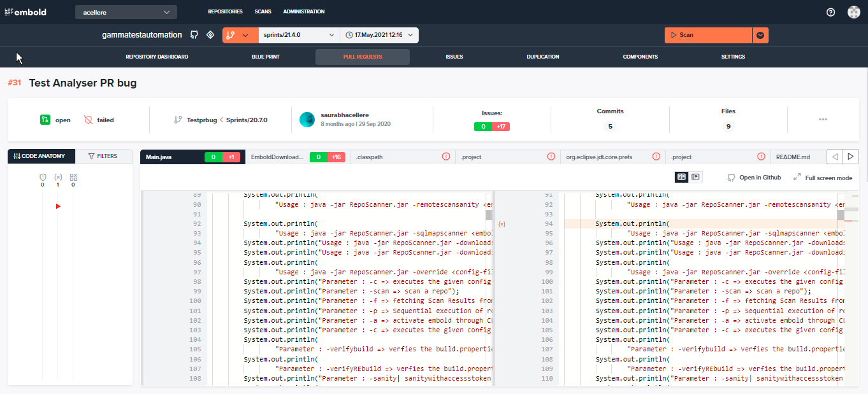Image resolution: width=868 pixels, height=394 pixels.
Task: Click the warning icon on the .classpath tab
Action: (x=446, y=157)
